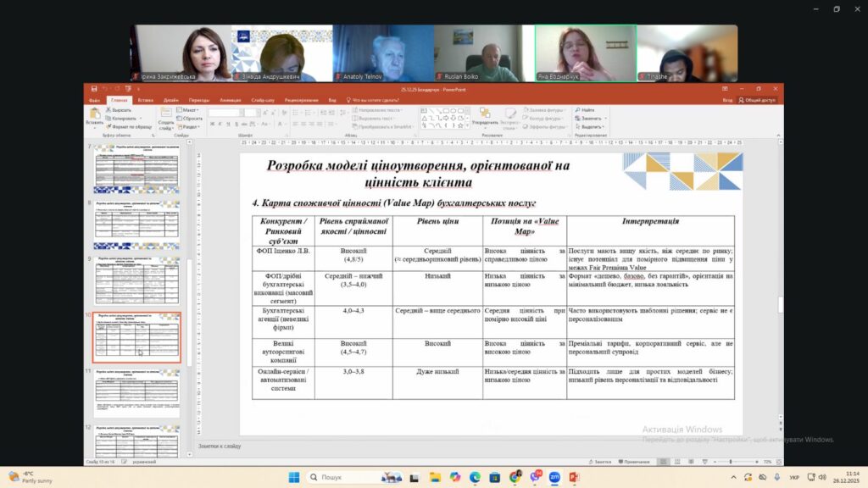
Task: Click the Find (Найти) magnifier icon
Action: (577, 110)
